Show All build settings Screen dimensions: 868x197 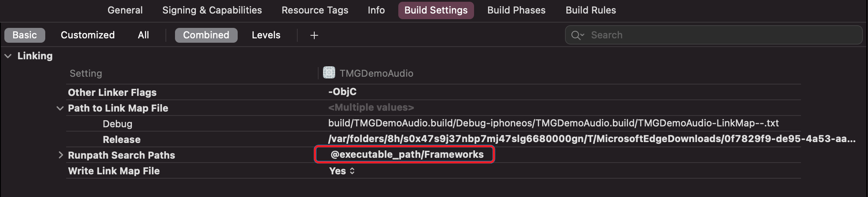coord(143,35)
